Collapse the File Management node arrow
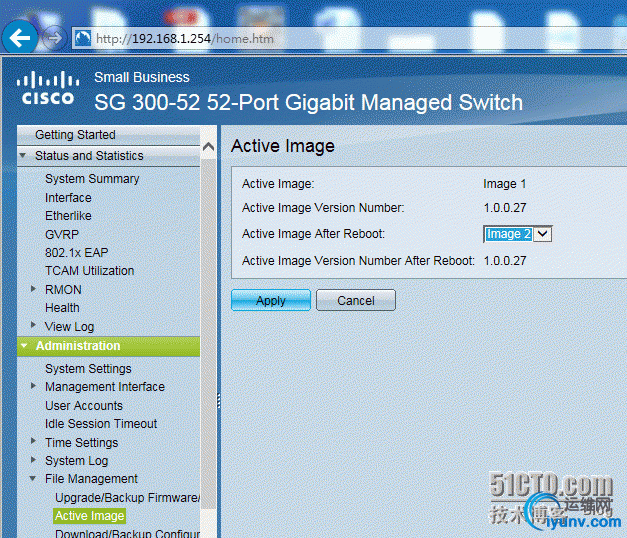This screenshot has height=538, width=627. tap(33, 478)
